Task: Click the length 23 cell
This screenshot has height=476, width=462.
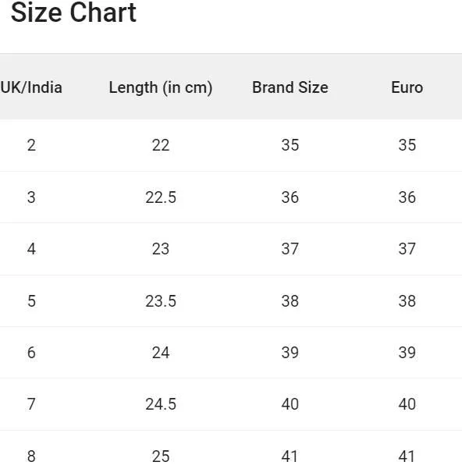Action: point(161,249)
